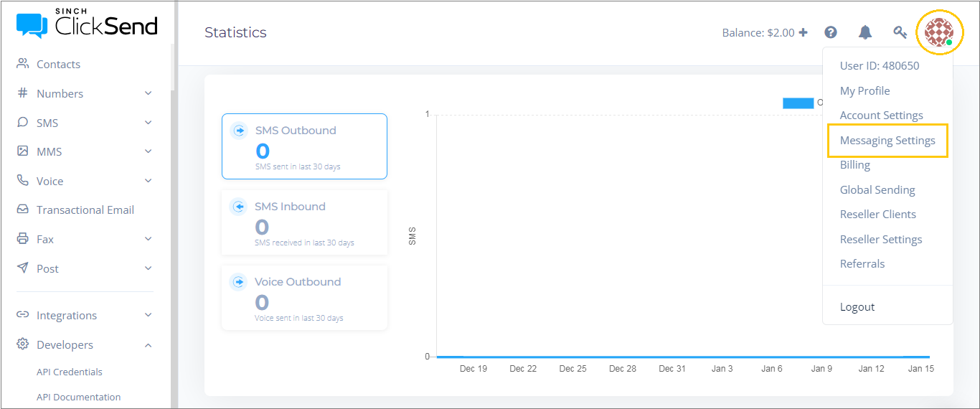
Task: Expand the Numbers sidebar menu
Action: pyautogui.click(x=85, y=93)
